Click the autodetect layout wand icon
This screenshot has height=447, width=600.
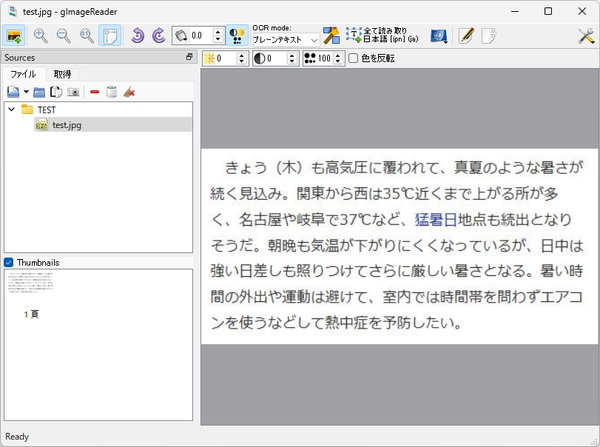(x=331, y=36)
